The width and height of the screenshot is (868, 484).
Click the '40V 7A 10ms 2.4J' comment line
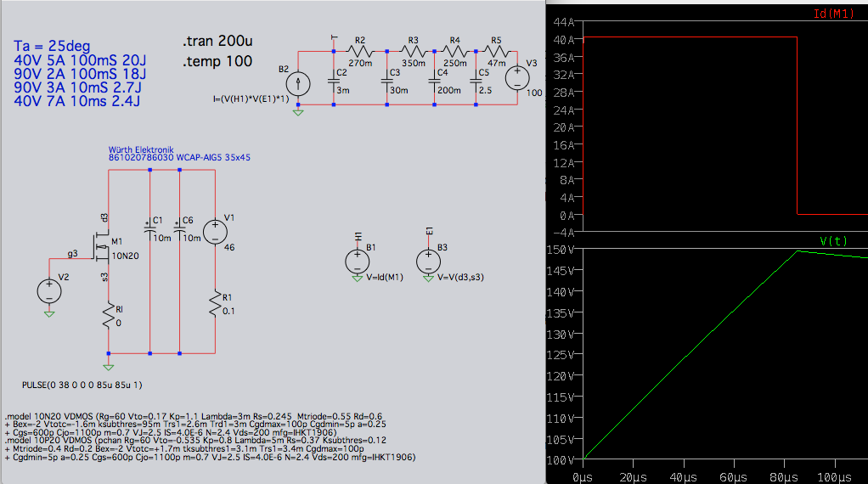77,101
